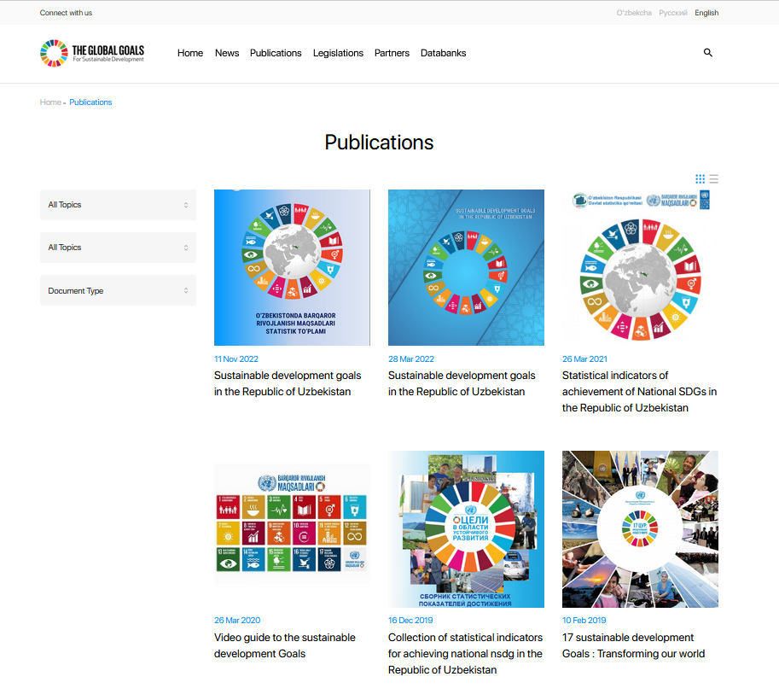Expand the second All Topics dropdown
This screenshot has height=700, width=779.
(119, 248)
